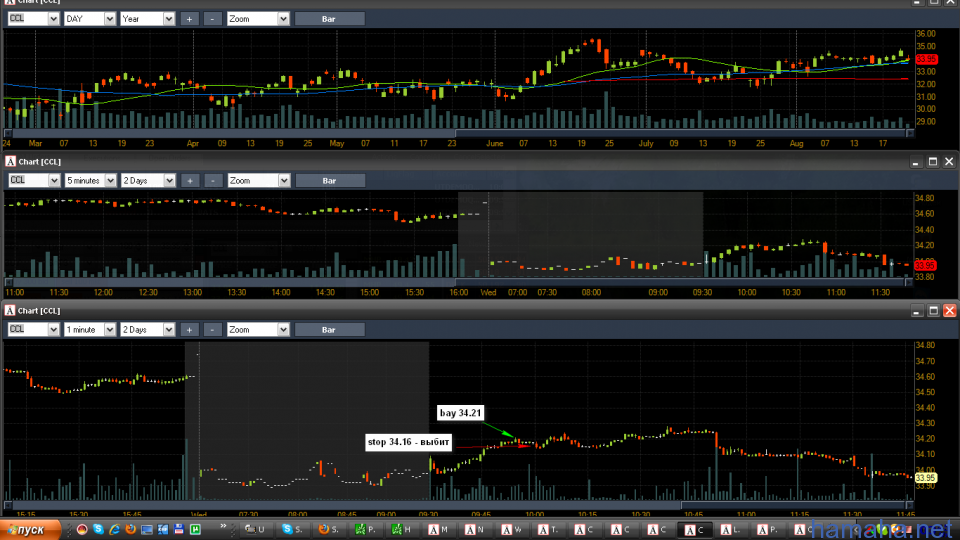Open Zoom dropdown in daily chart

[283, 19]
